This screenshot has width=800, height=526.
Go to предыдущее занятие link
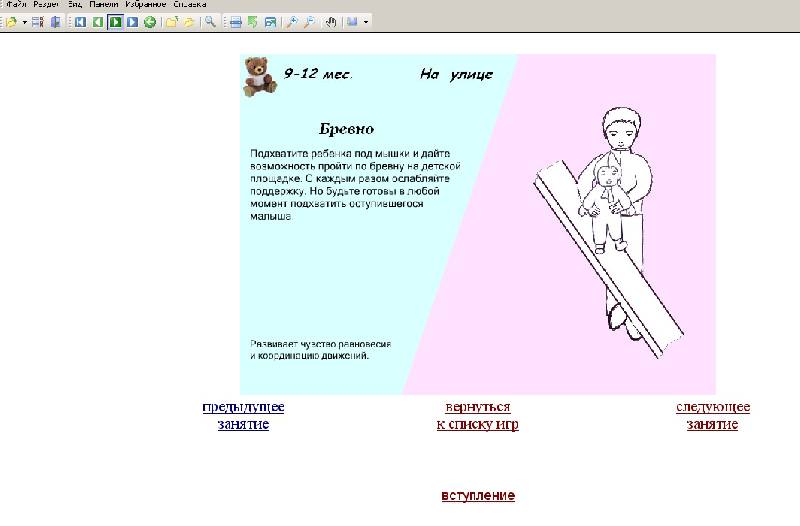[x=243, y=415]
